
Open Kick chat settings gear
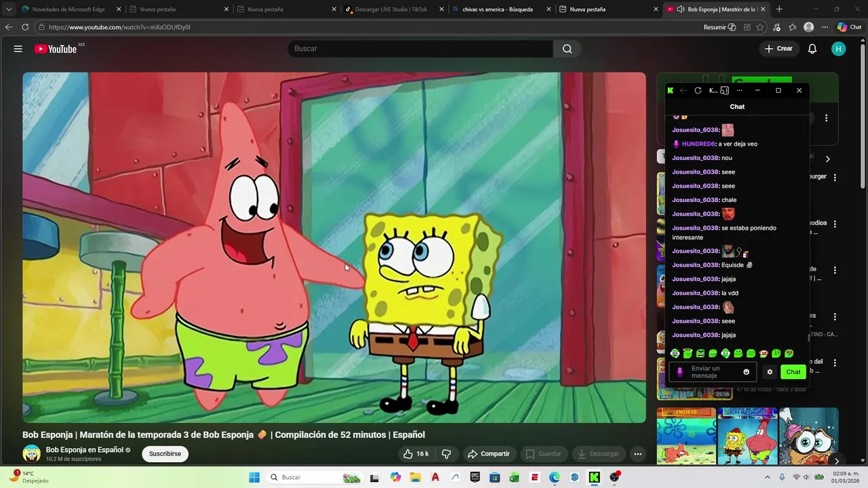point(770,371)
